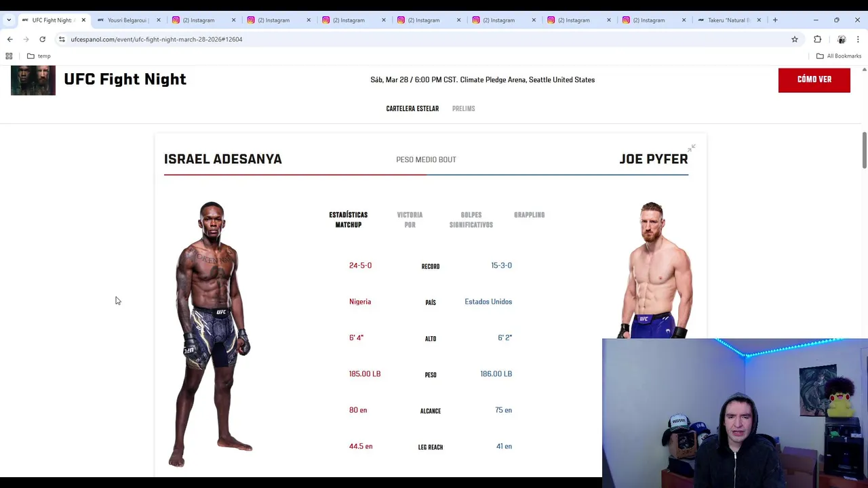868x488 pixels.
Task: Switch to the GRAPPLING tab
Action: click(529, 215)
